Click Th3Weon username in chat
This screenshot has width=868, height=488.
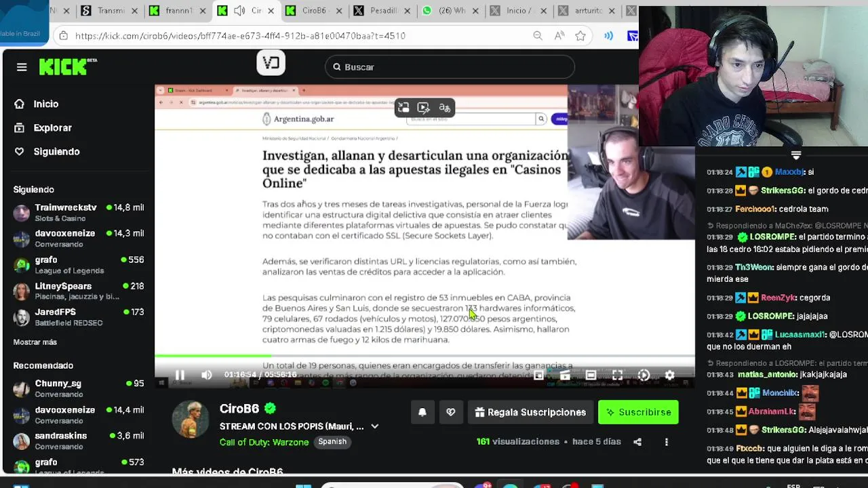[x=753, y=267]
